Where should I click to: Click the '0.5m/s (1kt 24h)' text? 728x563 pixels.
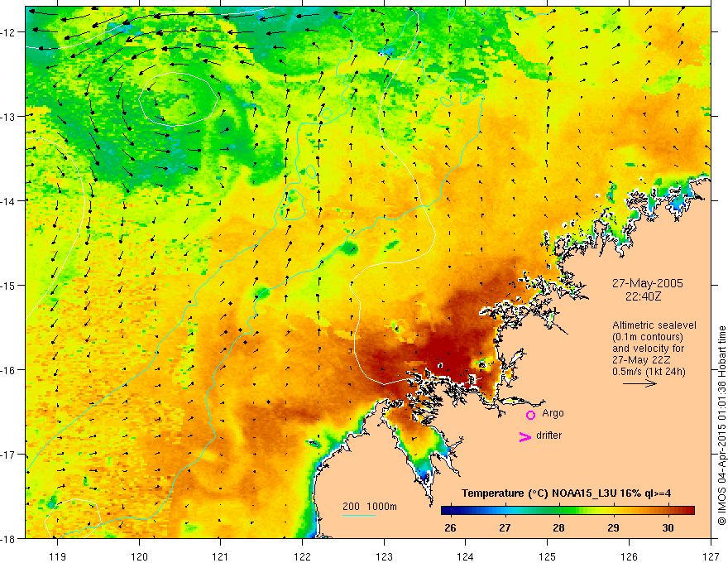[649, 372]
